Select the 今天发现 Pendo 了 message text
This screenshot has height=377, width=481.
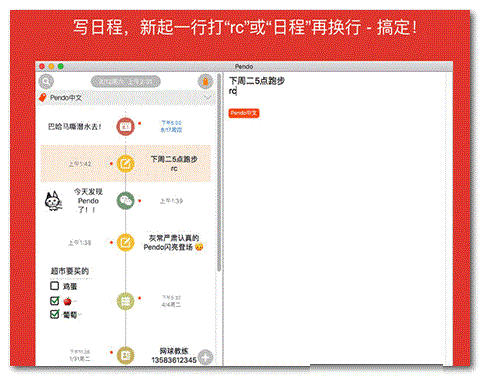tap(88, 201)
